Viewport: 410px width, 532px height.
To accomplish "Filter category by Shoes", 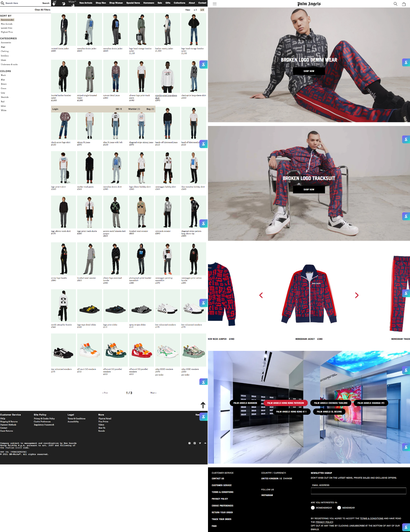I will point(4,60).
